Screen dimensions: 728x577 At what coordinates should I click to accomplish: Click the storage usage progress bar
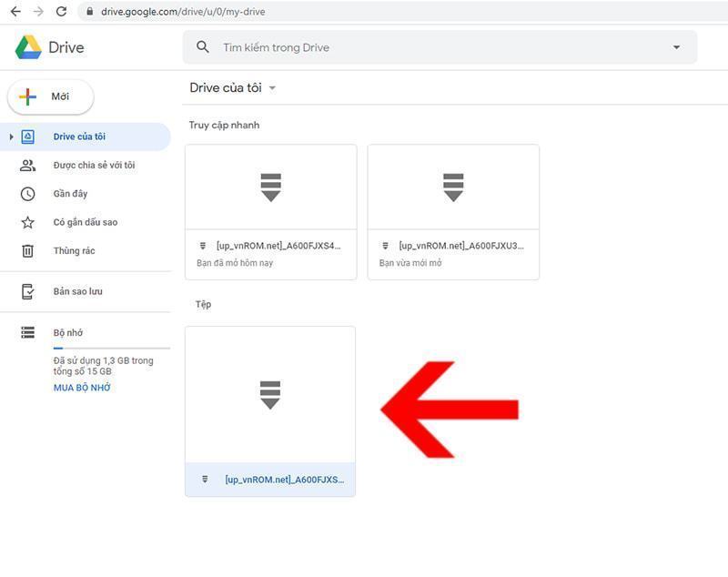point(111,349)
